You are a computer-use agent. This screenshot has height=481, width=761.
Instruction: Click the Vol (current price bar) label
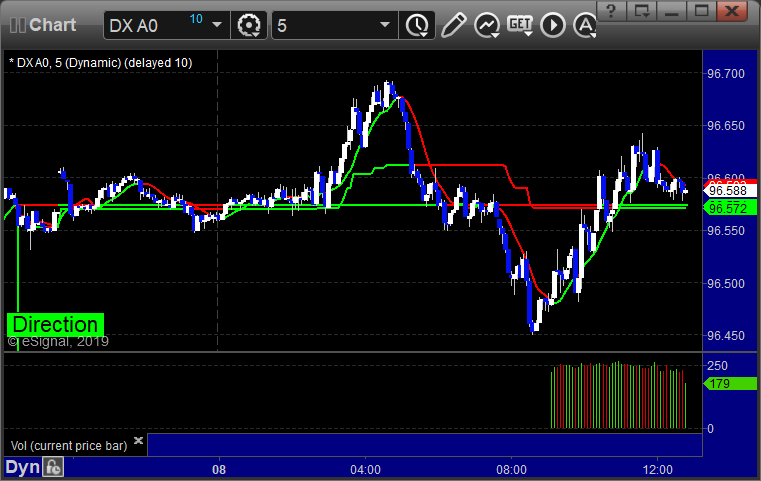69,446
